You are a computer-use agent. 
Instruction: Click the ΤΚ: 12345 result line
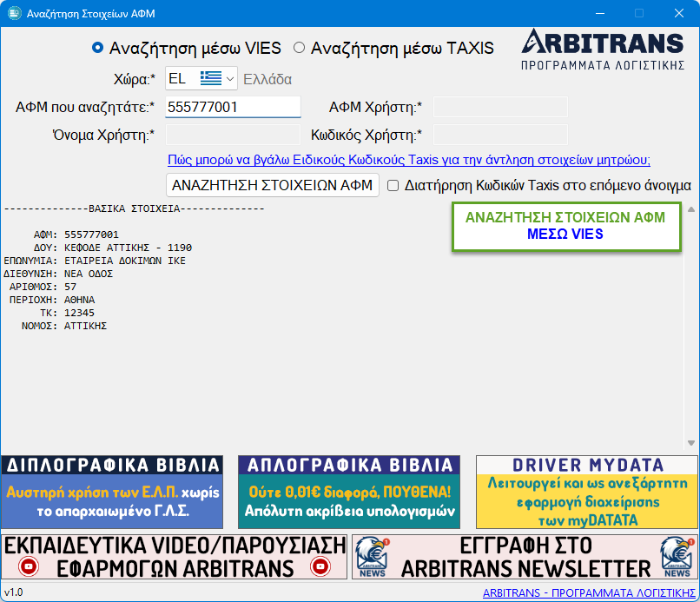(x=68, y=313)
